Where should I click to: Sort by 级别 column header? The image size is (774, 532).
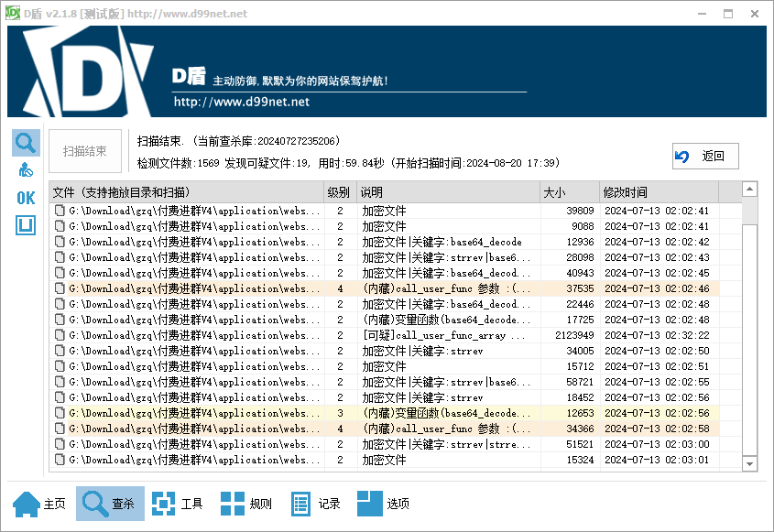(340, 192)
